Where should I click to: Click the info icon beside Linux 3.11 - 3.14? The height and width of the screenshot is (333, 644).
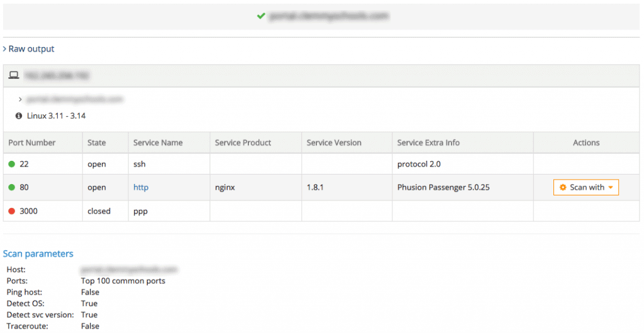pyautogui.click(x=18, y=116)
